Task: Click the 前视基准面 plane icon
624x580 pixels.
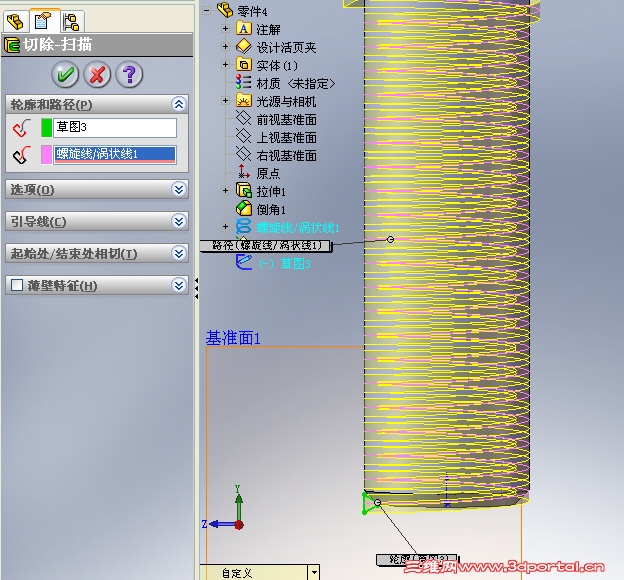Action: pyautogui.click(x=244, y=118)
